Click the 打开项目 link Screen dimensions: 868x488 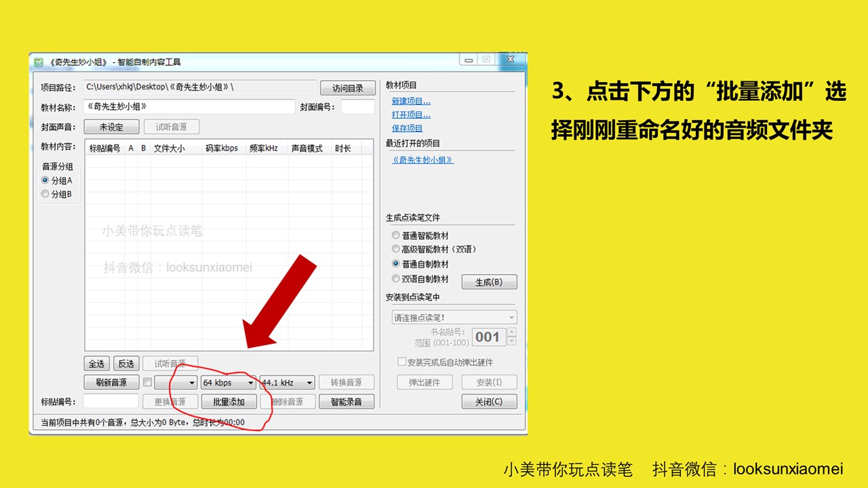[x=411, y=115]
